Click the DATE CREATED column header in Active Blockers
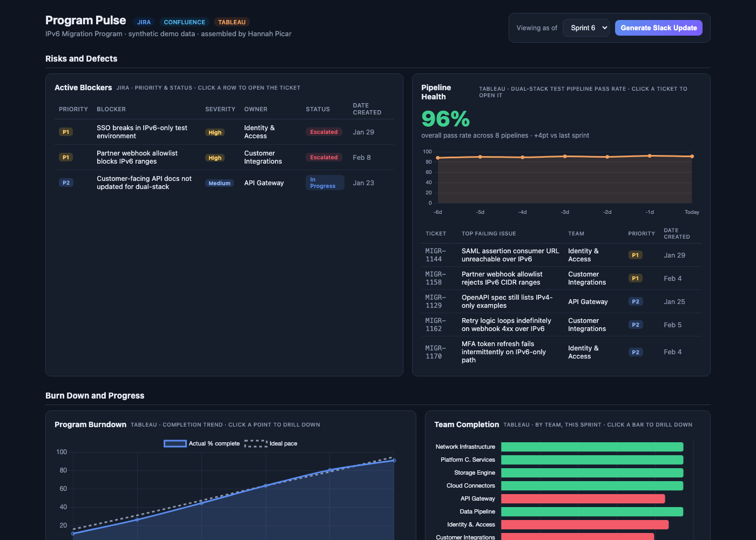Image resolution: width=756 pixels, height=540 pixels. [x=367, y=109]
